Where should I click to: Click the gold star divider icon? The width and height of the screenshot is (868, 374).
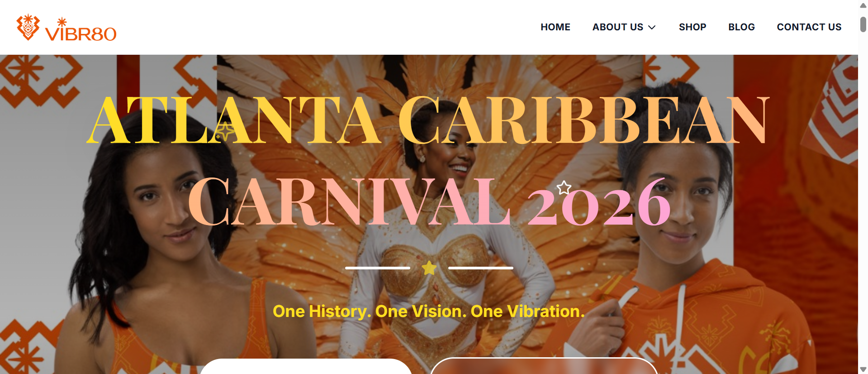(429, 268)
